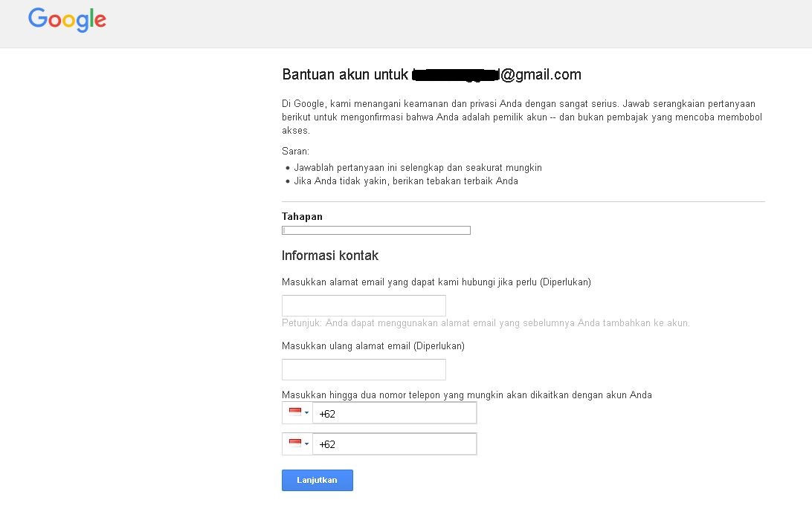812x529 pixels.
Task: Click the second +62 phone number field
Action: (x=395, y=444)
